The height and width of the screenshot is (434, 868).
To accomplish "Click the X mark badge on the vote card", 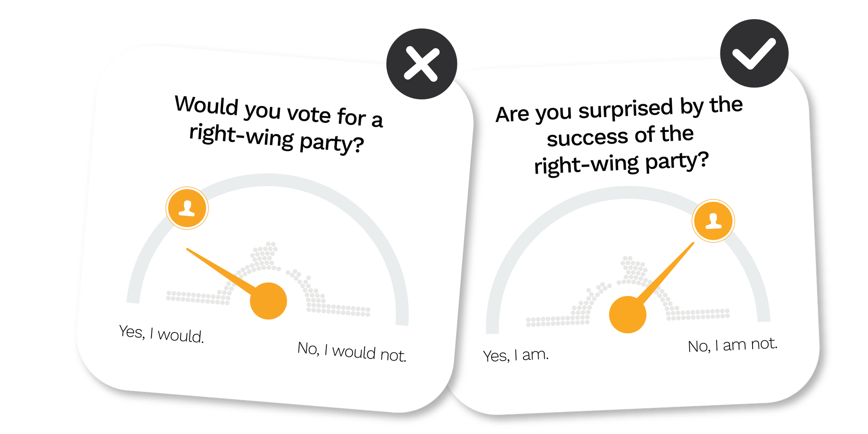I will click(421, 64).
